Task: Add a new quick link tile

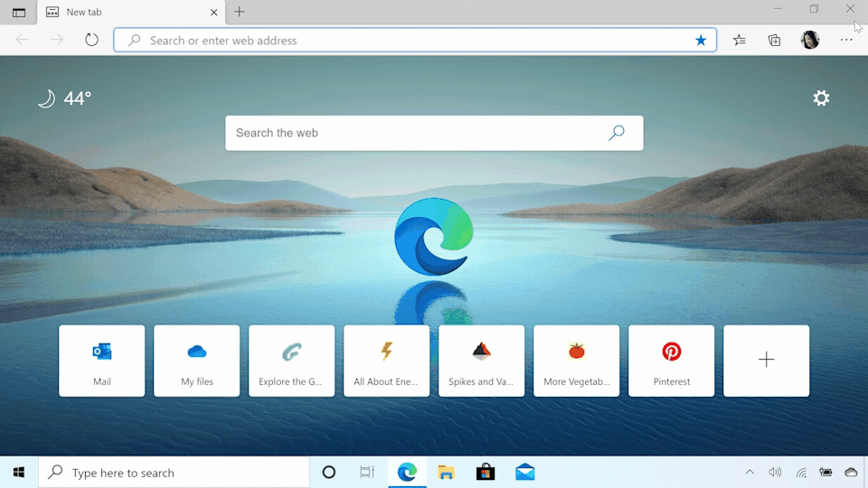Action: 766,361
